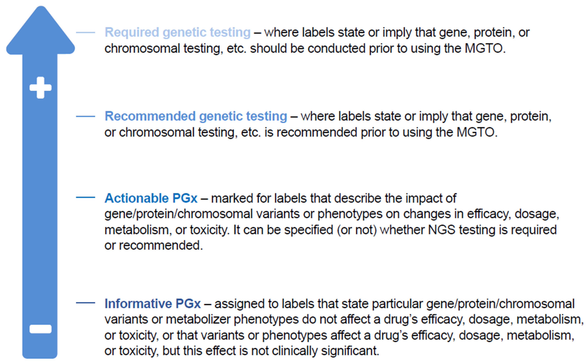Click the white minus icon on arrow

pyautogui.click(x=40, y=329)
